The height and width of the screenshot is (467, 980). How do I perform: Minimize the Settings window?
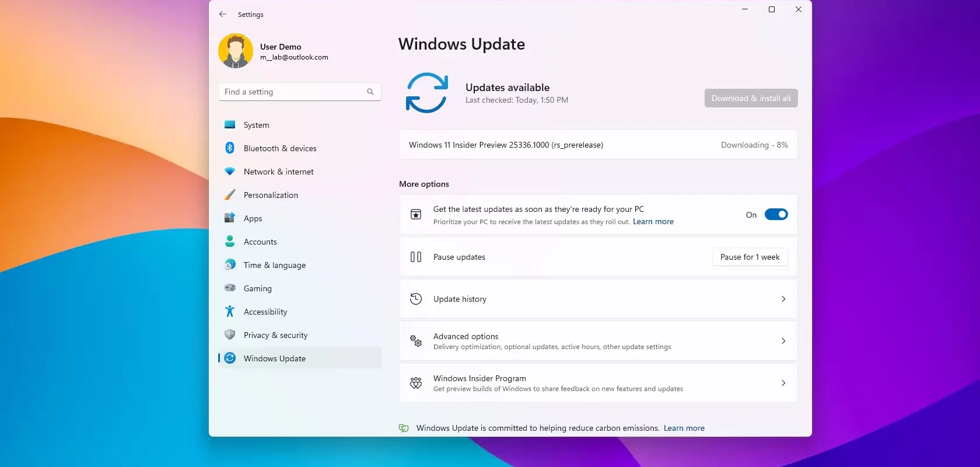pos(745,9)
